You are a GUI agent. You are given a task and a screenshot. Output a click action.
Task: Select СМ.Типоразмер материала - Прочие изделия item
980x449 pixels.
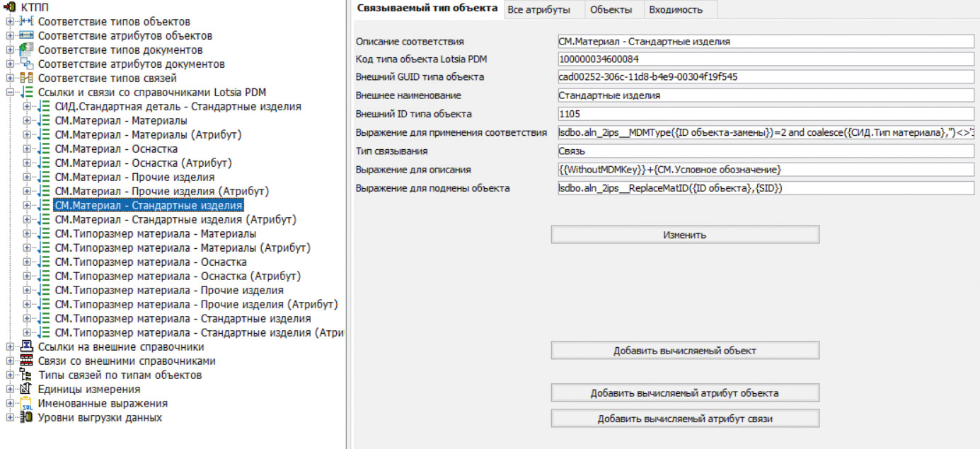[x=169, y=291]
